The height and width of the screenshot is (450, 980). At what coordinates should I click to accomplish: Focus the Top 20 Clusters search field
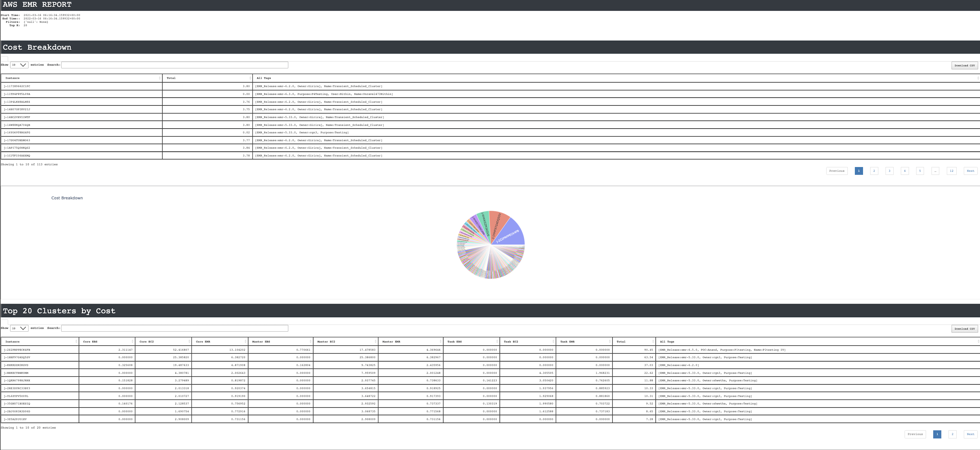coord(175,328)
